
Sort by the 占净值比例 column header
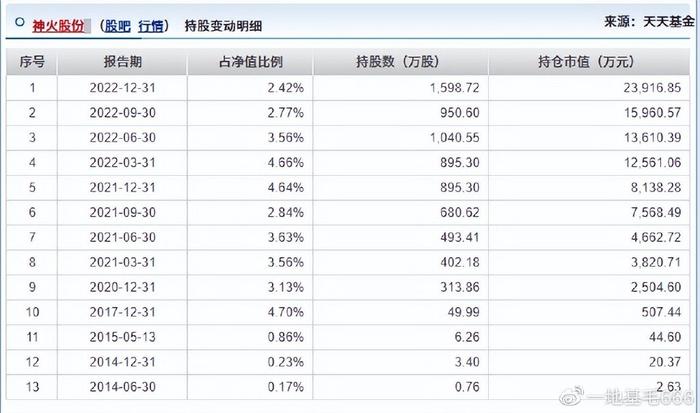point(250,62)
